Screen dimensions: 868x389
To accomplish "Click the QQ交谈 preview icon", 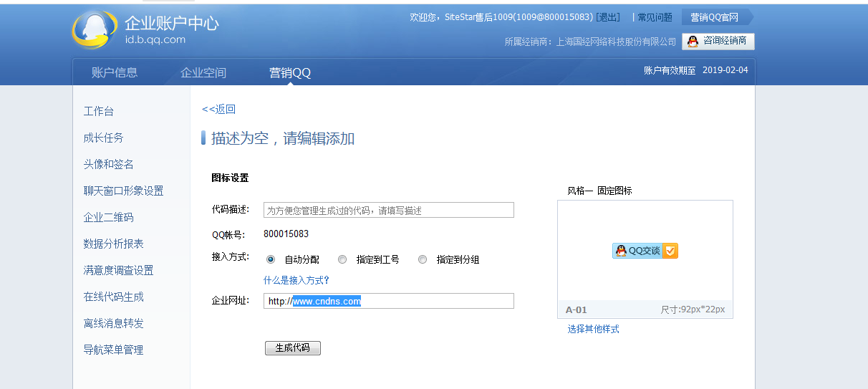I will tap(645, 251).
